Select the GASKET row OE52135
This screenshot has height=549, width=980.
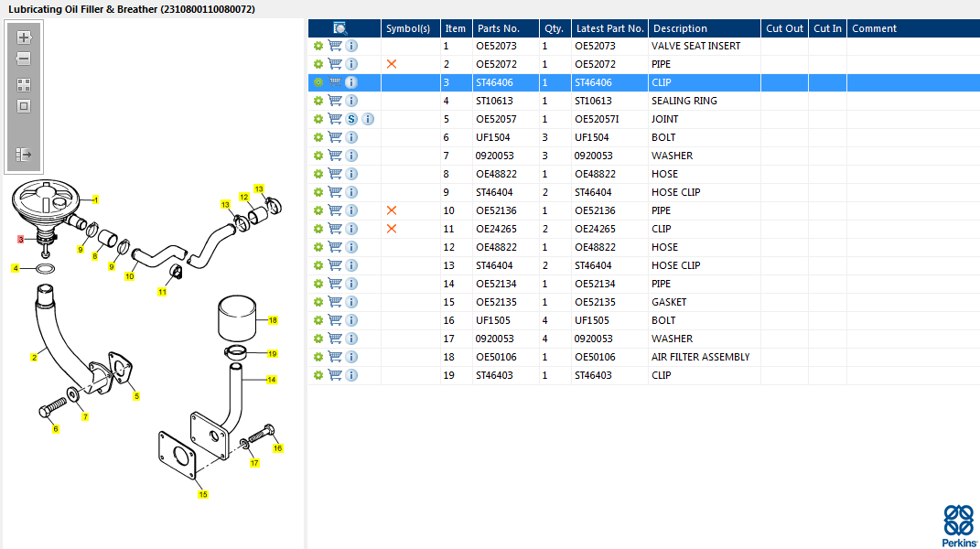[x=644, y=302]
